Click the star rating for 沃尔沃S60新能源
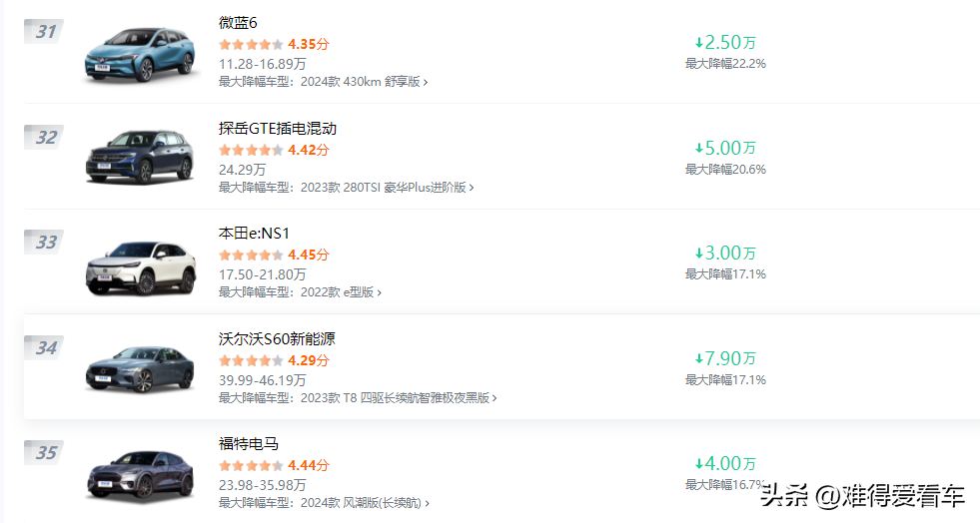 coord(251,360)
